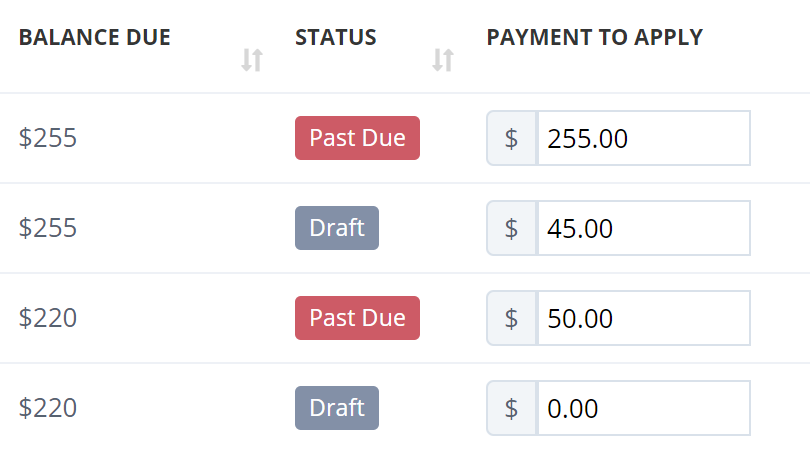The image size is (810, 469).
Task: Select $220 balance in the Past Due 50.00 row
Action: click(x=48, y=318)
